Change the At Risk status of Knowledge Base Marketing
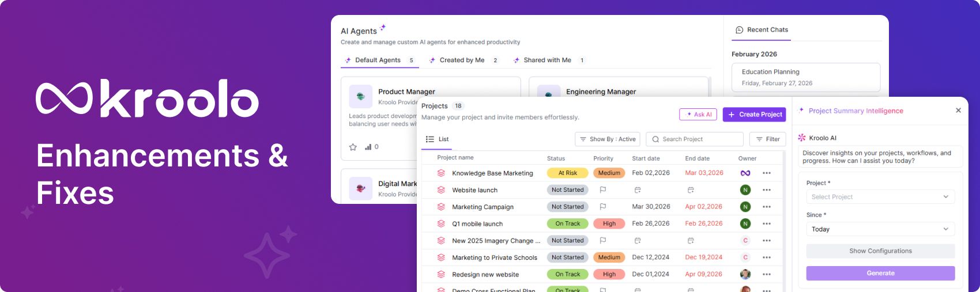Image resolution: width=980 pixels, height=292 pixels. (x=568, y=173)
